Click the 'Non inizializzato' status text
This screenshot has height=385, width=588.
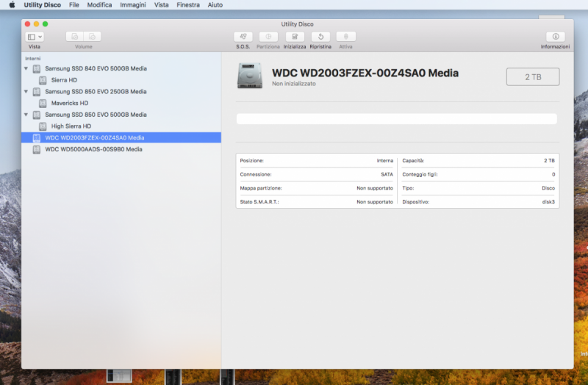pos(293,84)
